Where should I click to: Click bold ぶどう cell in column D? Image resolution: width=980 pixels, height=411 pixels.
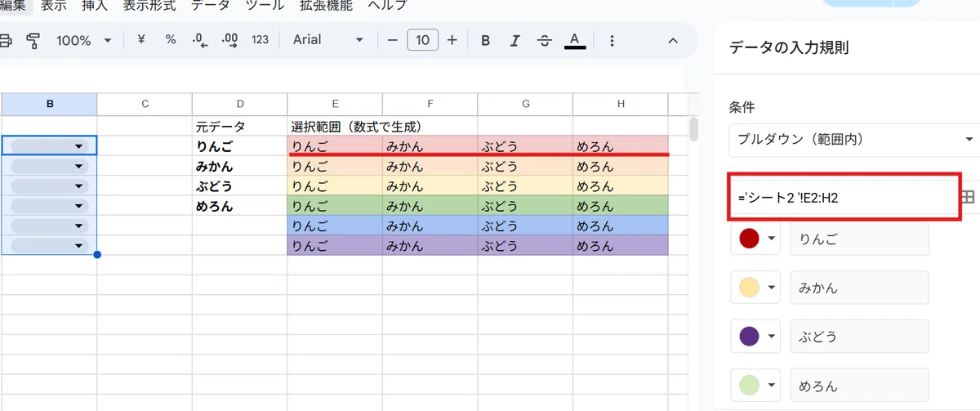(239, 185)
